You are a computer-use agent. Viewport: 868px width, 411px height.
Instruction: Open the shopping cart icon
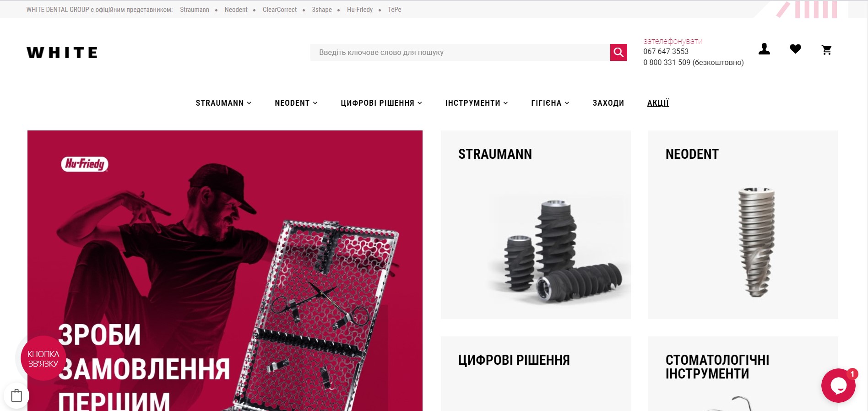(x=826, y=49)
